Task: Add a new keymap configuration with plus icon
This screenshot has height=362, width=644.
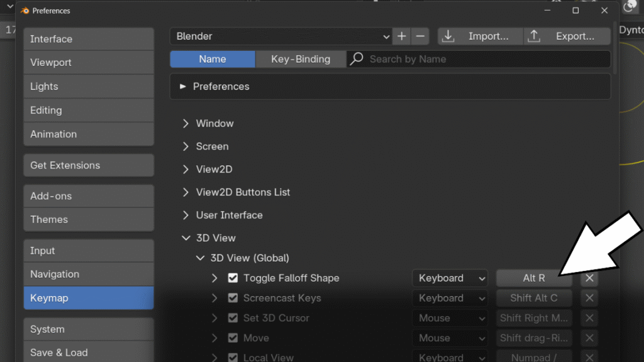Action: [x=401, y=36]
